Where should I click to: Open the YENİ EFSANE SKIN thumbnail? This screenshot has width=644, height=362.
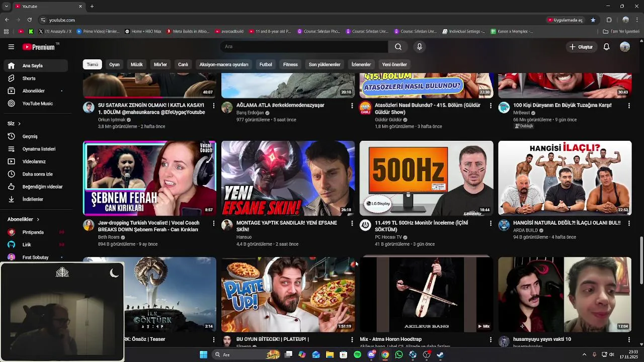tap(288, 178)
